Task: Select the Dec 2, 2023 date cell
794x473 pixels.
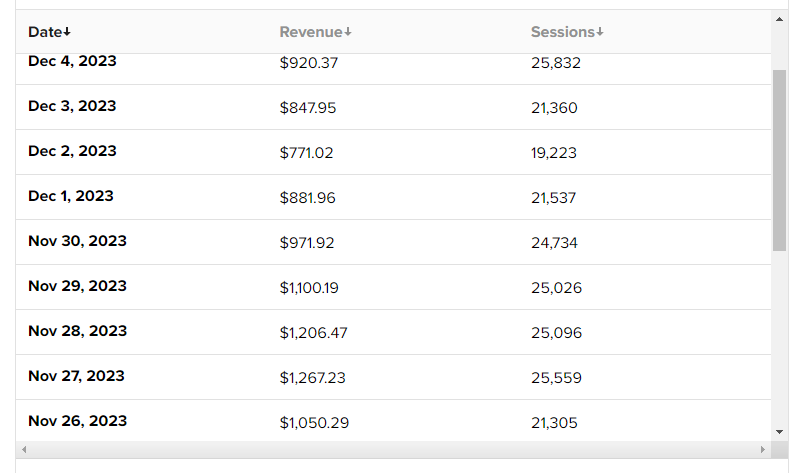Action: click(72, 151)
